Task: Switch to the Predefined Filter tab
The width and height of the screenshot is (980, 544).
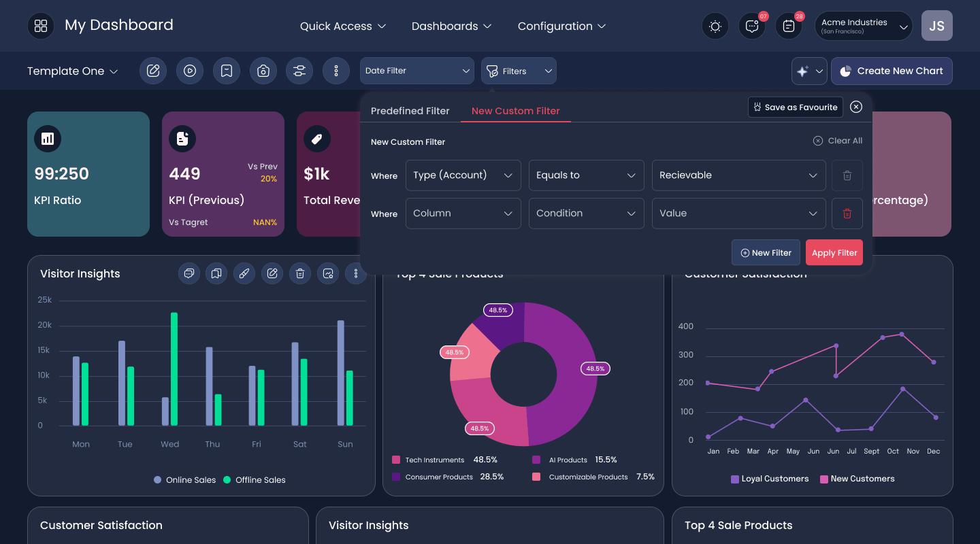Action: 410,111
